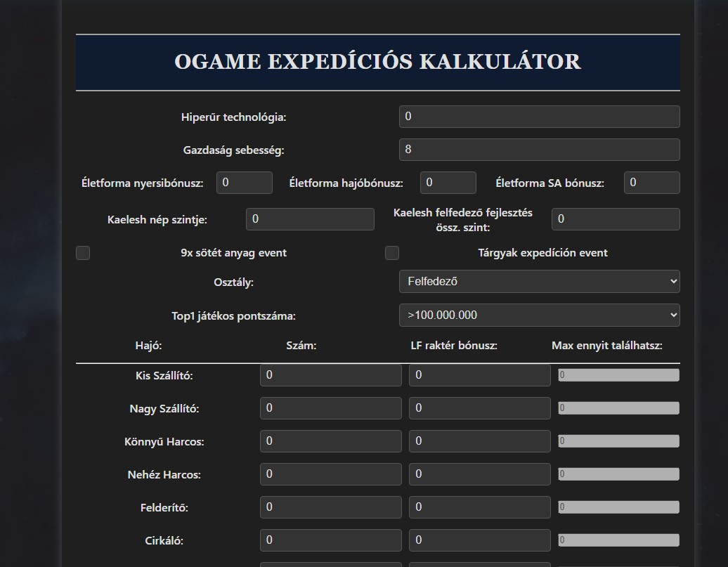Open the Osztály dropdown showing Felfedező
Screen dimensions: 728x567
pos(540,282)
